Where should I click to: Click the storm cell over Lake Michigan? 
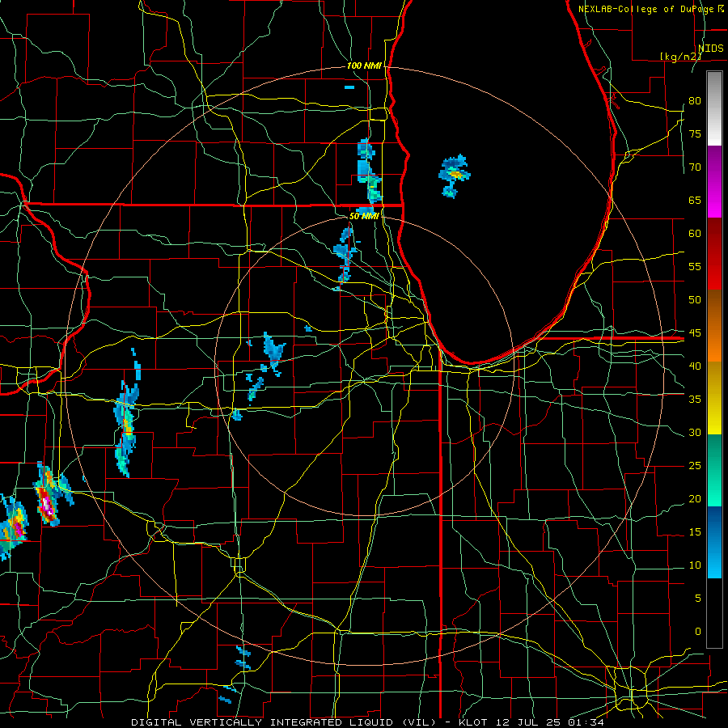tap(455, 176)
